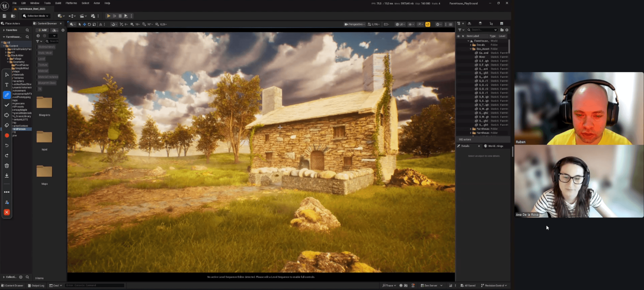Click the green Play level button
This screenshot has width=644, height=290.
click(x=109, y=16)
